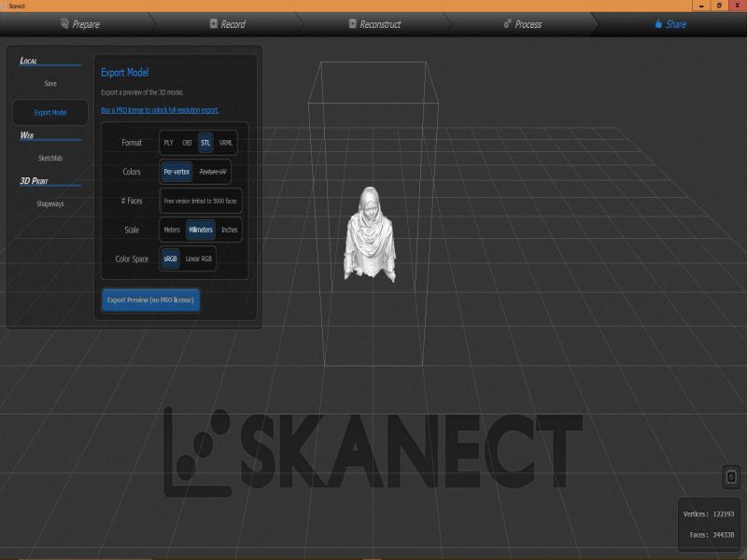Click the Share thumbs-up icon
The width and height of the screenshot is (747, 560).
click(x=658, y=23)
